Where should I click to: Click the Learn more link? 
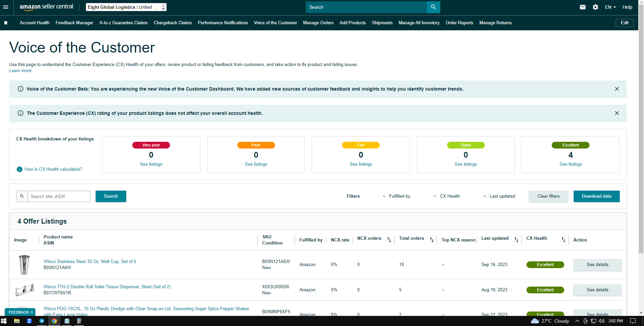(20, 71)
